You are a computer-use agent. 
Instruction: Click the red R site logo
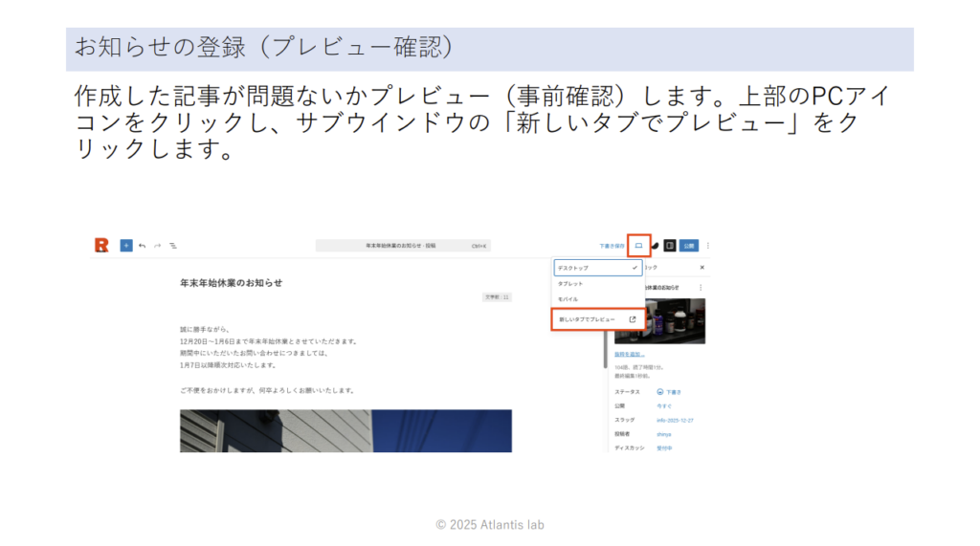pyautogui.click(x=101, y=246)
